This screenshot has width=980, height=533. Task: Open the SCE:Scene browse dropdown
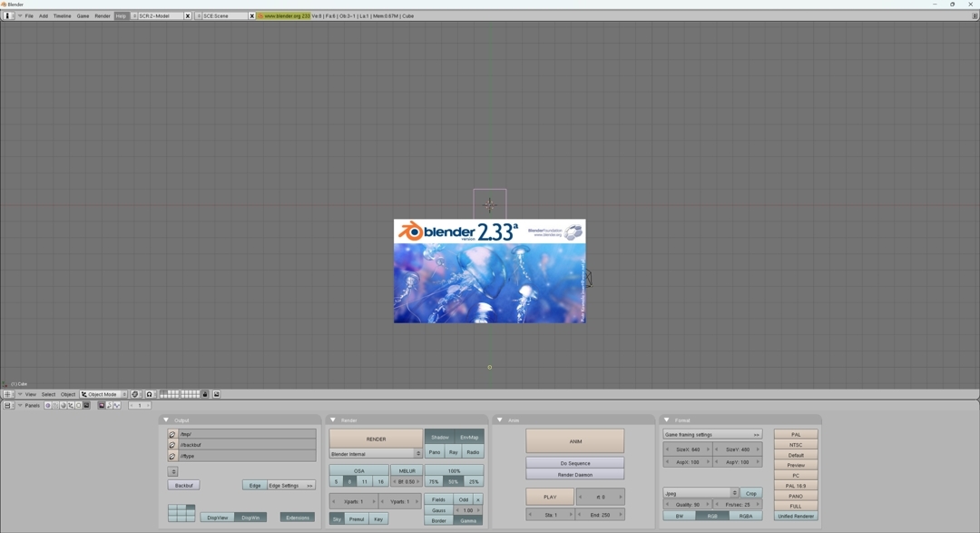(x=199, y=15)
